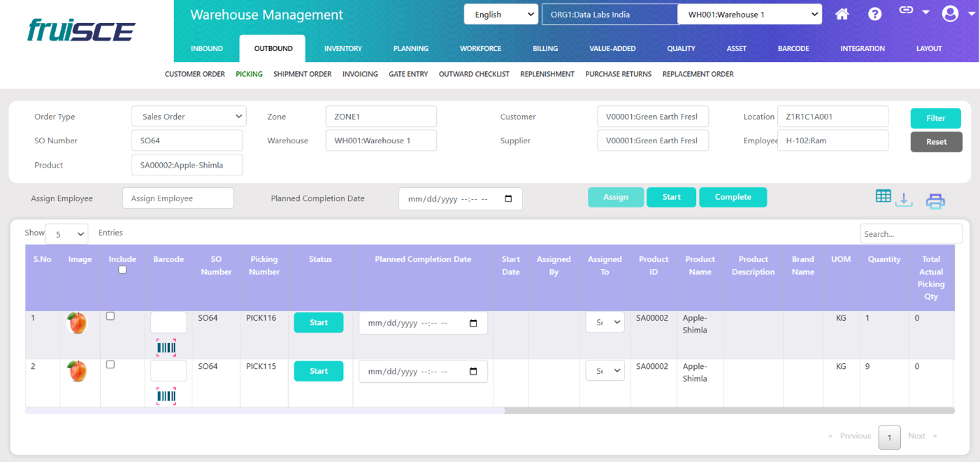The height and width of the screenshot is (462, 980).
Task: Open the Order Type Sales Order dropdown
Action: 189,116
